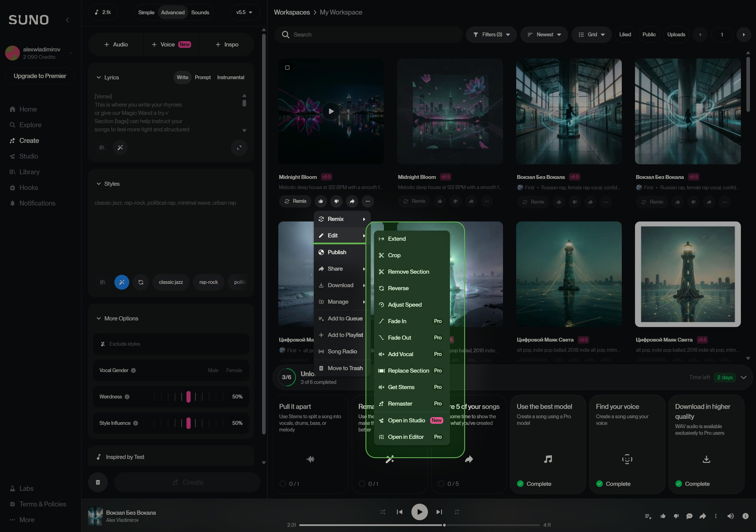Collapse the challenges panel beside Time left
This screenshot has width=756, height=532.
pyautogui.click(x=744, y=378)
